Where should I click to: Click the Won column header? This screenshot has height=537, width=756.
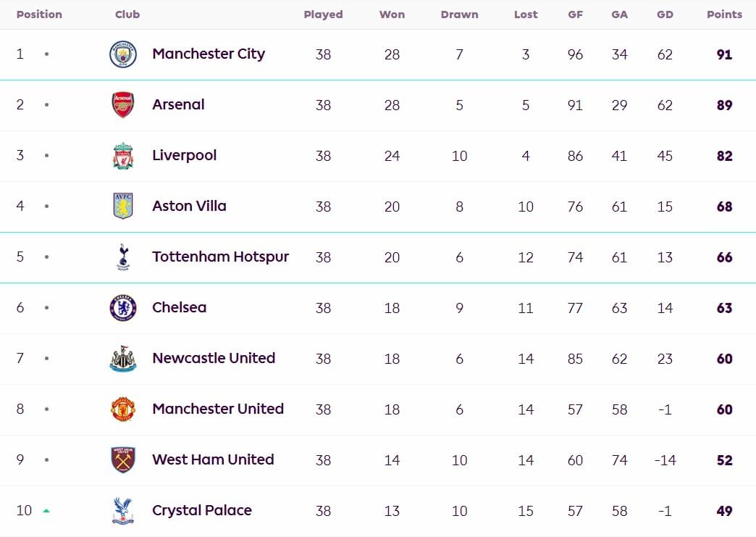[392, 14]
